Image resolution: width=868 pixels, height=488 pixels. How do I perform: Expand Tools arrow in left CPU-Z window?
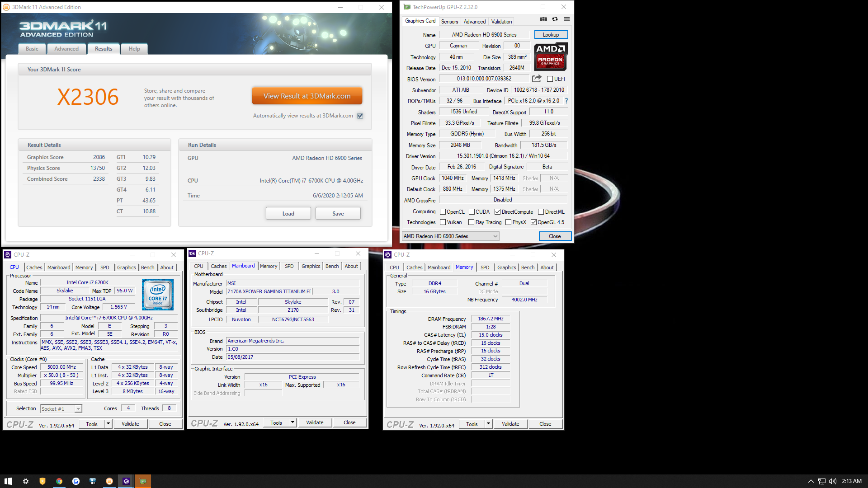point(108,424)
